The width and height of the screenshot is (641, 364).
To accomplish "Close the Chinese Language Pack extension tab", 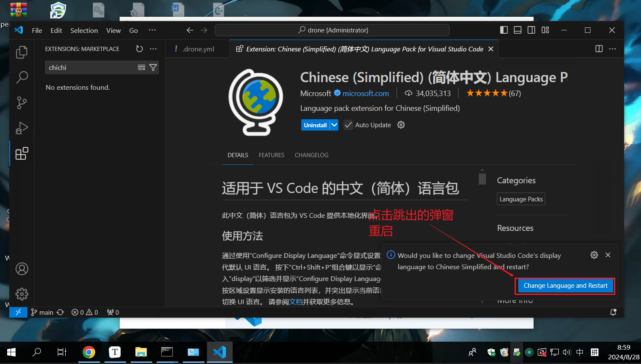I will (491, 49).
